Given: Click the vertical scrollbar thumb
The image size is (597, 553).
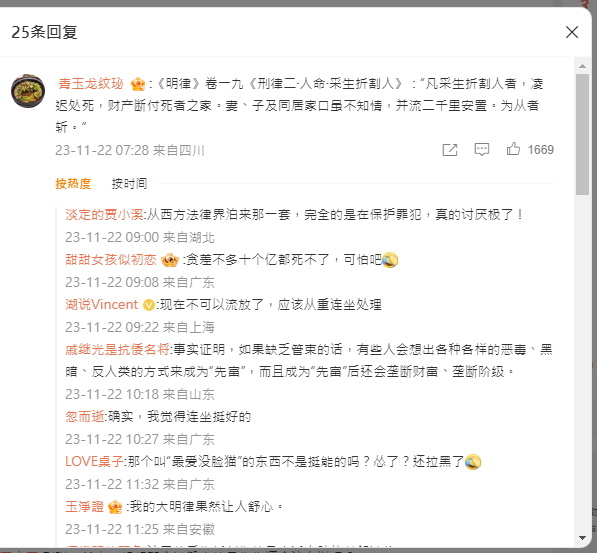Looking at the screenshot, I should tap(582, 134).
